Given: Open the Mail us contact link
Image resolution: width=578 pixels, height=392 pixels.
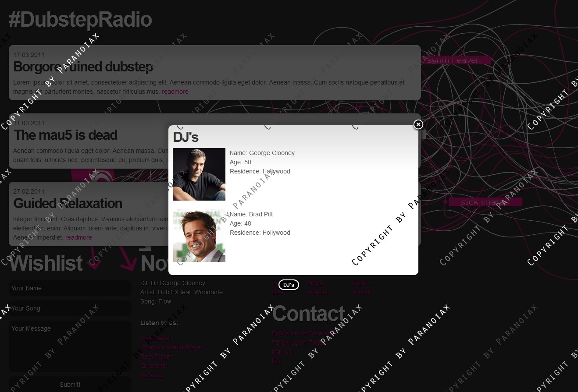Looking at the screenshot, I should [x=282, y=352].
